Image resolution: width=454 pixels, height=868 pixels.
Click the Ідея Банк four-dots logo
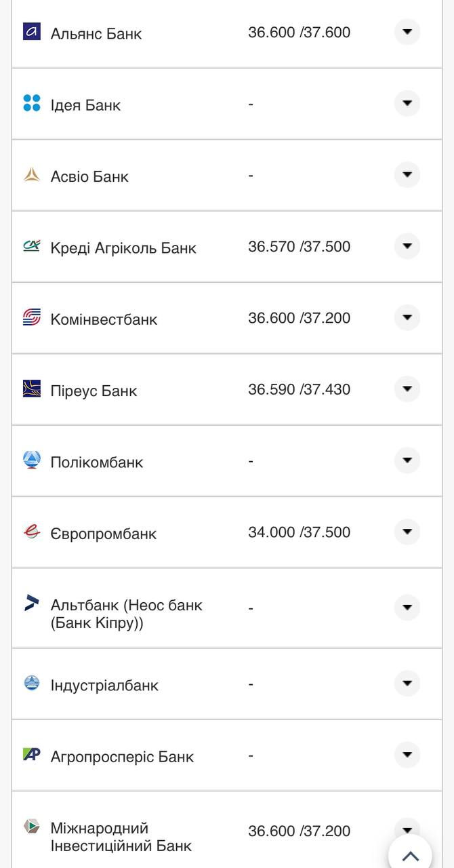pyautogui.click(x=32, y=103)
